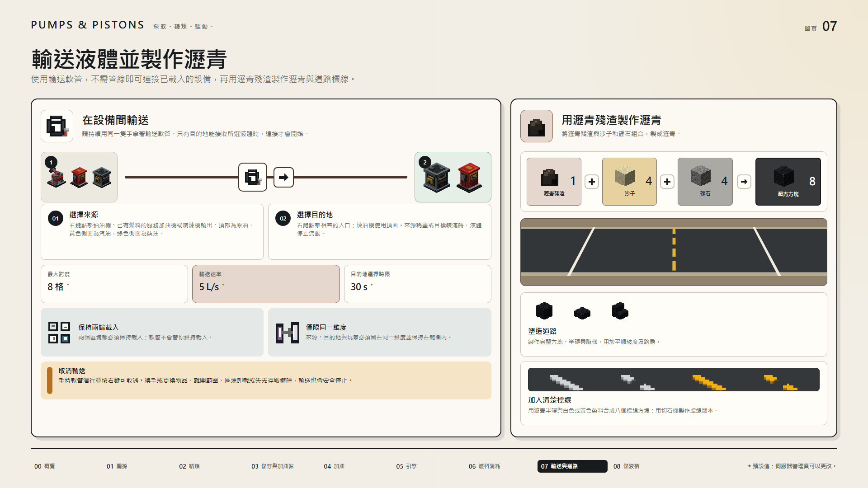
Task: Click the 保持兩端載入 chunk grid icon
Action: coord(59,333)
